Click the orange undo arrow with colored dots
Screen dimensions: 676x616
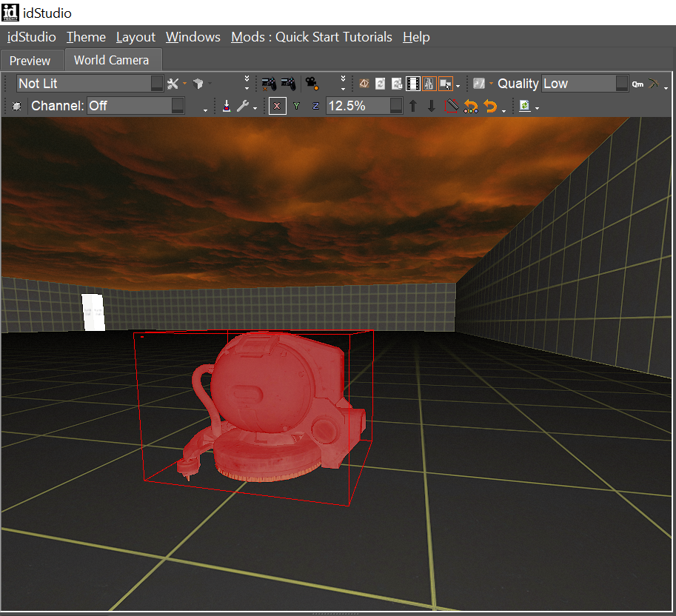tap(471, 107)
